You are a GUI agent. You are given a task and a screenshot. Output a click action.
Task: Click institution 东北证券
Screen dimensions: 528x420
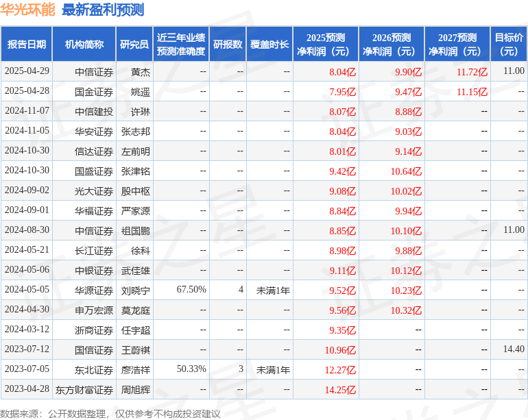94,370
